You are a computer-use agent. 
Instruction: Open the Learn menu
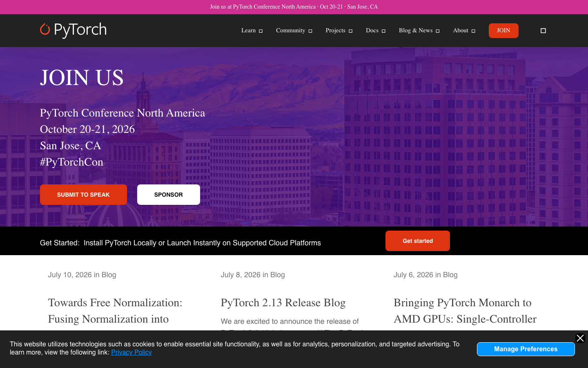coord(248,31)
